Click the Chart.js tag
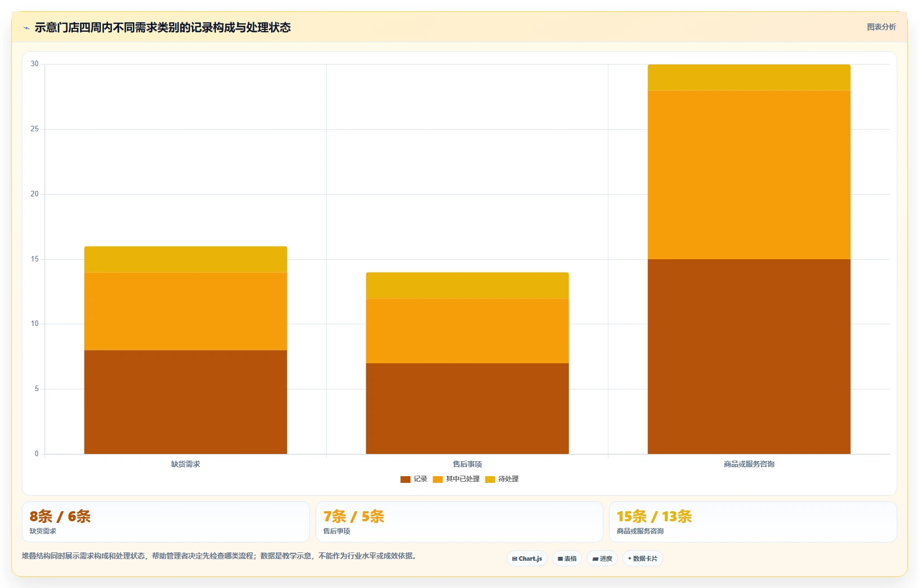Screen dimensions: 919x588 click(x=527, y=559)
